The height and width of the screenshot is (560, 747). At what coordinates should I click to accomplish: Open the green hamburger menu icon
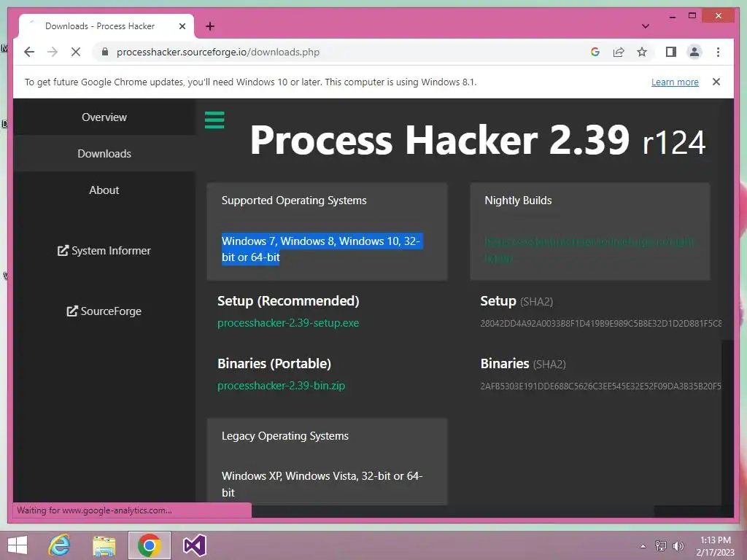coord(214,120)
